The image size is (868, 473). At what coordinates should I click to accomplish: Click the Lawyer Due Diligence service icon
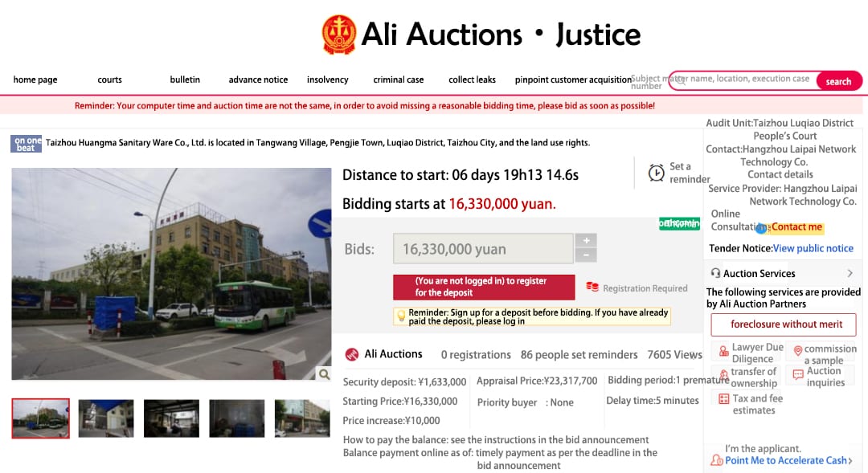coord(723,351)
